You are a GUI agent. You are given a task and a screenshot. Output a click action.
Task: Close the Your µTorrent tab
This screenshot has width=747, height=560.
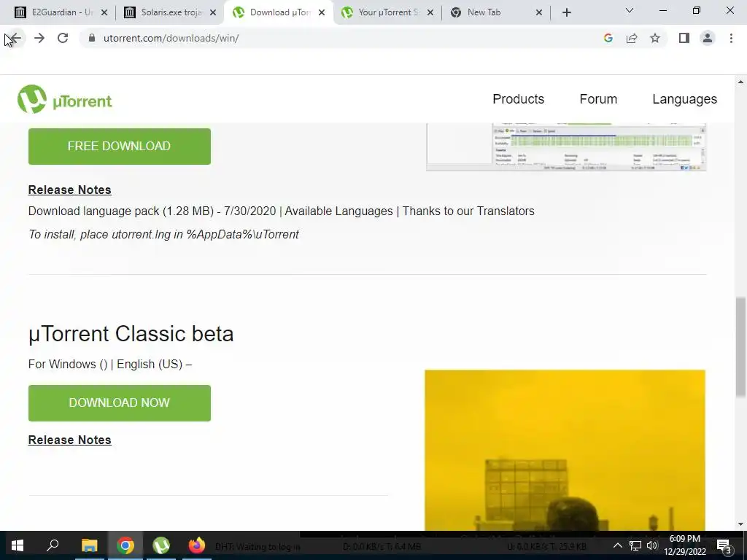430,13
